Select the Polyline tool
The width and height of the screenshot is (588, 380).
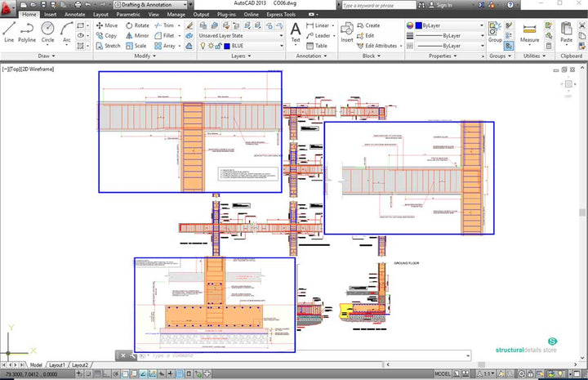point(27,32)
